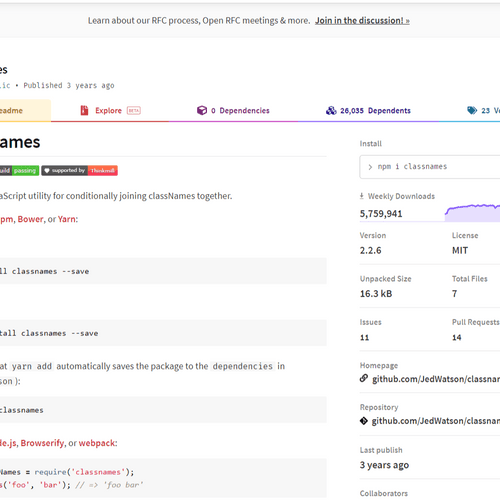Open the Explore tab
This screenshot has width=500, height=500.
pyautogui.click(x=110, y=111)
